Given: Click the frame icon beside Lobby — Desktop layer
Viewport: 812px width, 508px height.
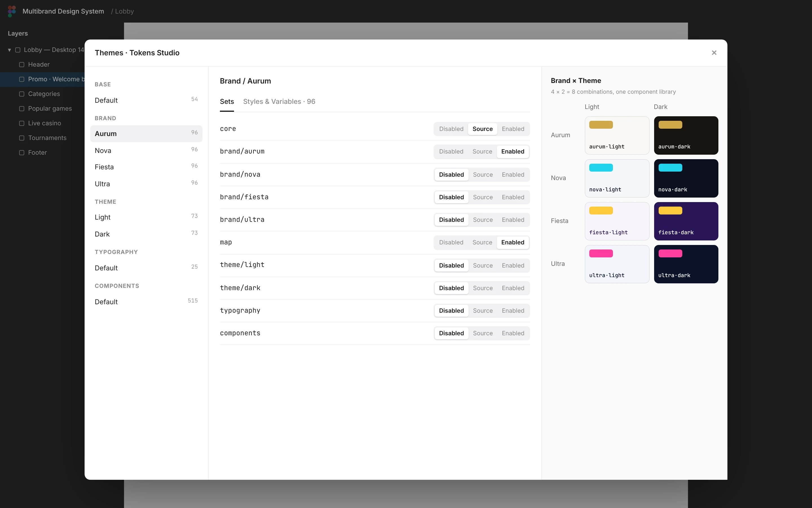Looking at the screenshot, I should click(x=18, y=50).
